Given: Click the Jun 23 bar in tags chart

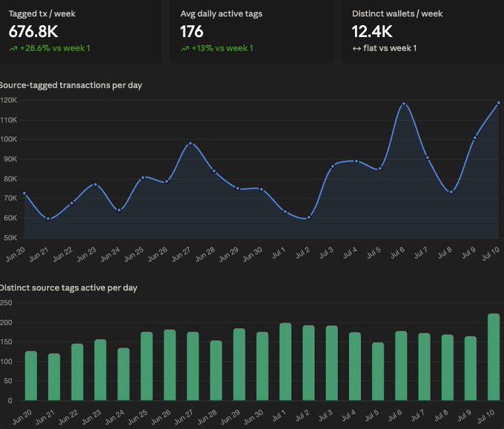Looking at the screenshot, I should 100,370.
